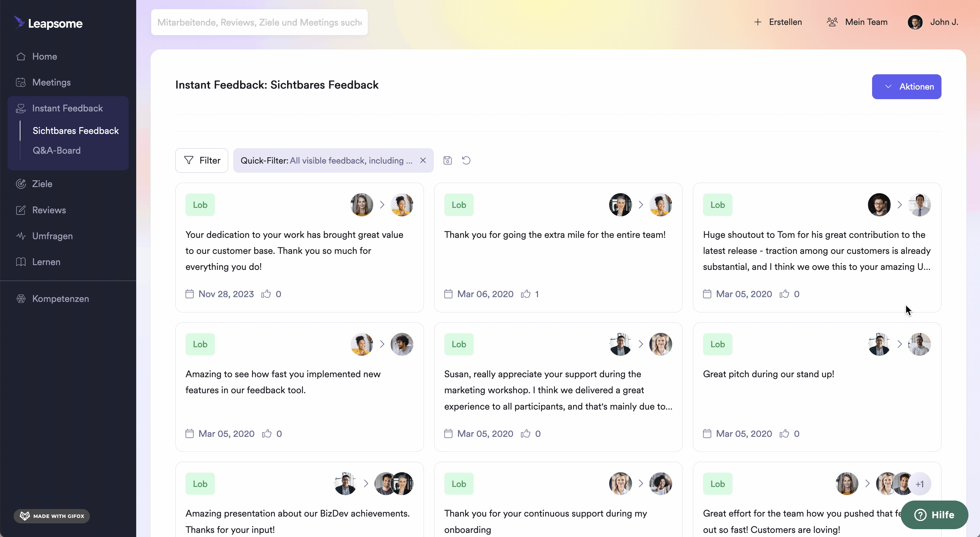Screen dimensions: 980x537
Task: Click the date Mar 05, 2020 on 'Great pitch' card
Action: (744, 433)
